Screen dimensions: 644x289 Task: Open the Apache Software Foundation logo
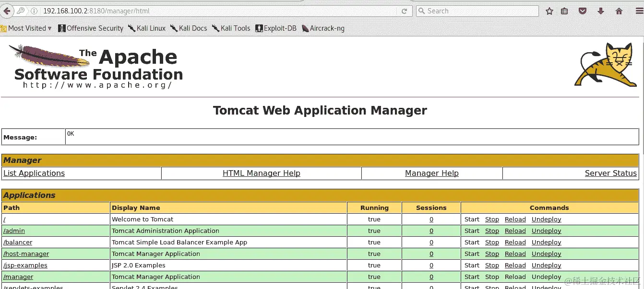pyautogui.click(x=96, y=66)
